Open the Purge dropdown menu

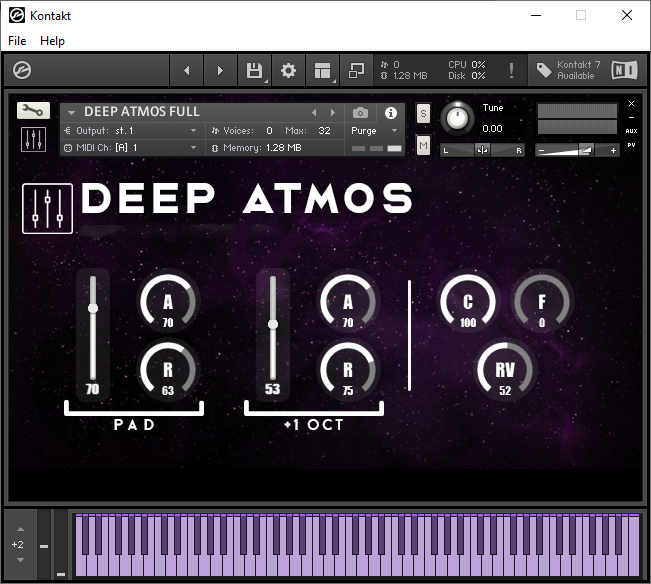(x=374, y=131)
